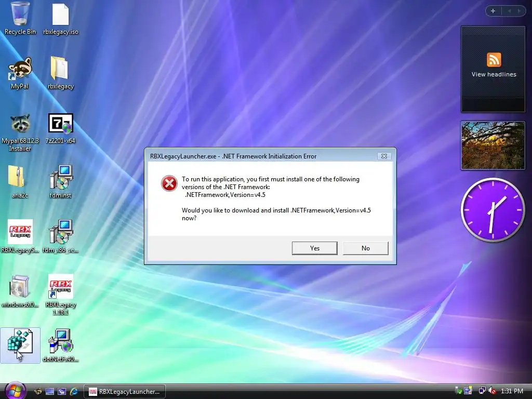
Task: Click No in the .NET error dialog
Action: point(365,248)
